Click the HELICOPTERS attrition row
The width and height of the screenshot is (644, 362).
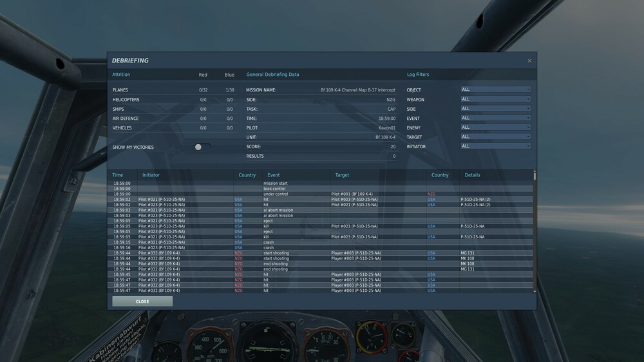coord(174,99)
